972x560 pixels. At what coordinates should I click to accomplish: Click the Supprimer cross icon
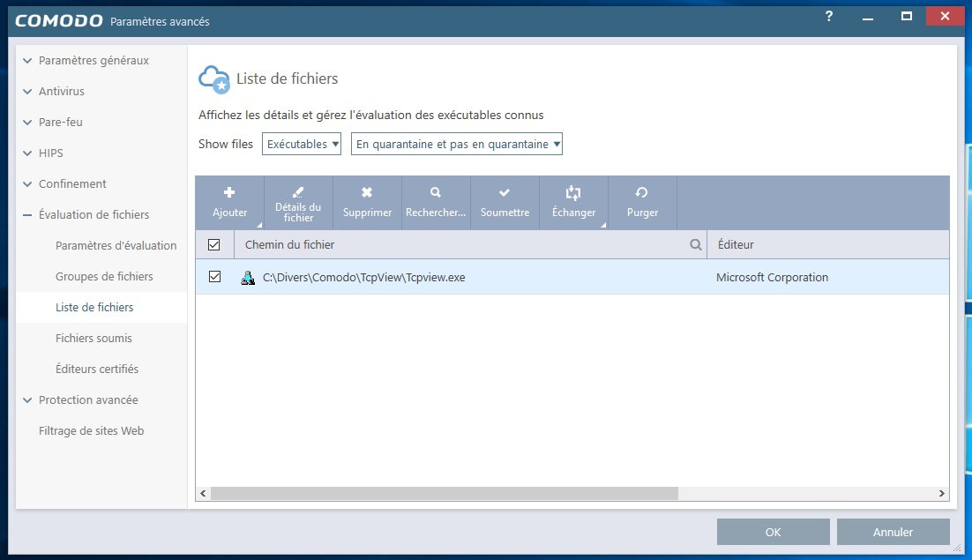click(x=367, y=192)
